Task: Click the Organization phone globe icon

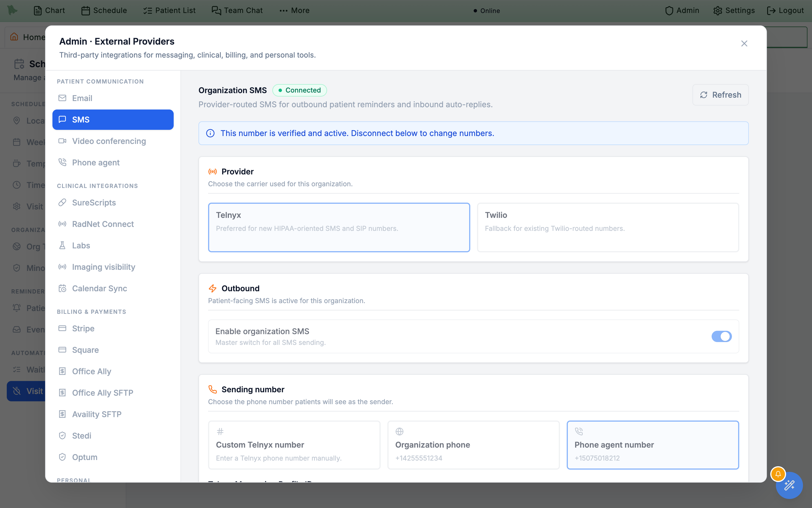Action: 399,432
